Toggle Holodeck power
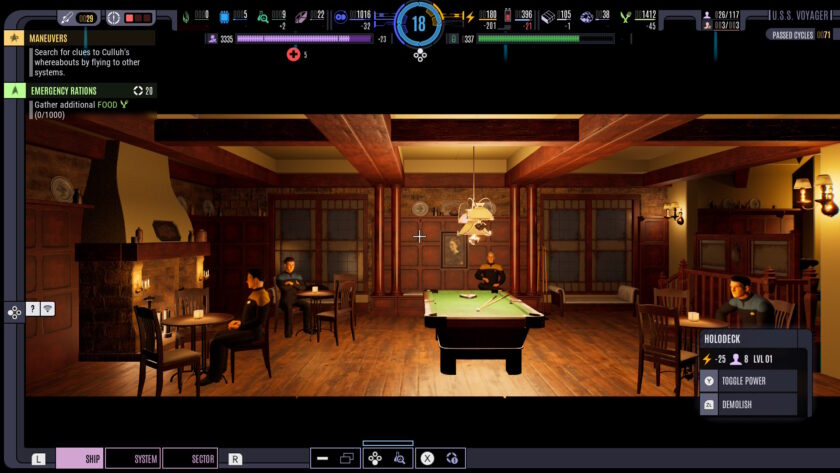 click(748, 381)
